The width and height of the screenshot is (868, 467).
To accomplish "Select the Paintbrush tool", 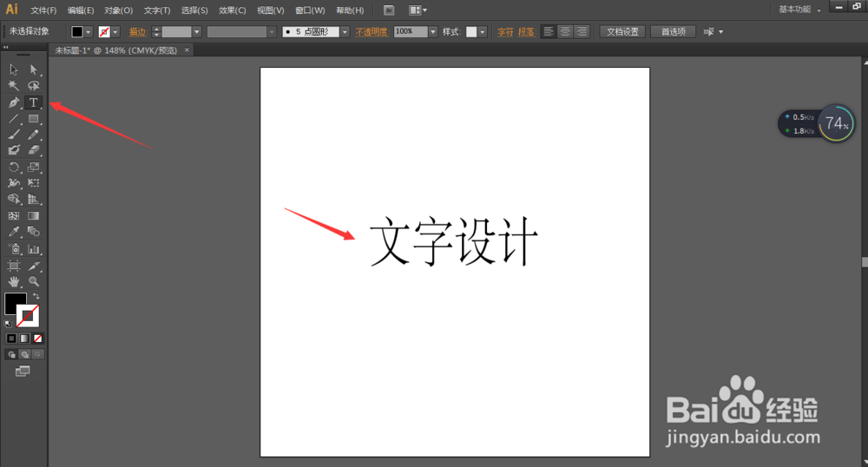I will (x=14, y=135).
